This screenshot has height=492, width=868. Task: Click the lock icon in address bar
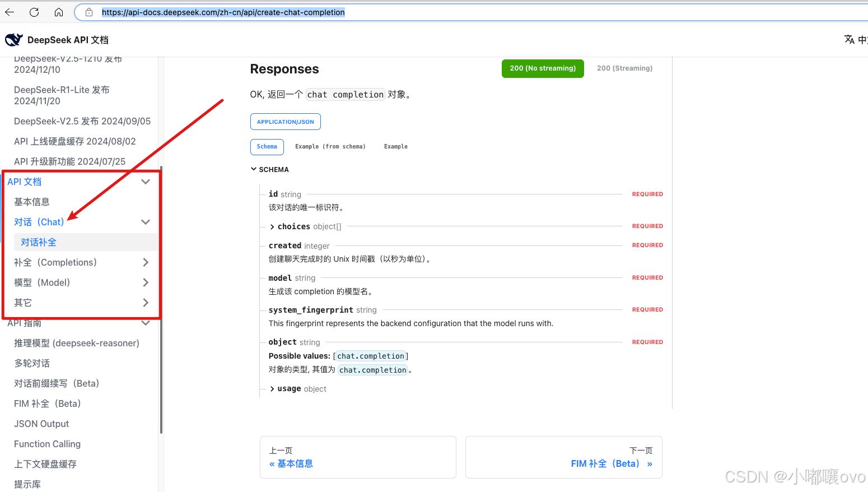[89, 12]
